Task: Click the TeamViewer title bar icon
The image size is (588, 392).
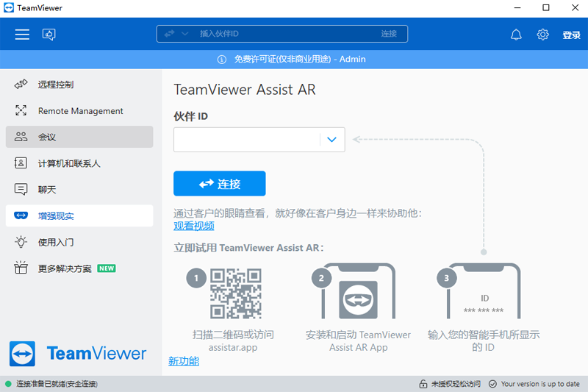Action: point(9,8)
